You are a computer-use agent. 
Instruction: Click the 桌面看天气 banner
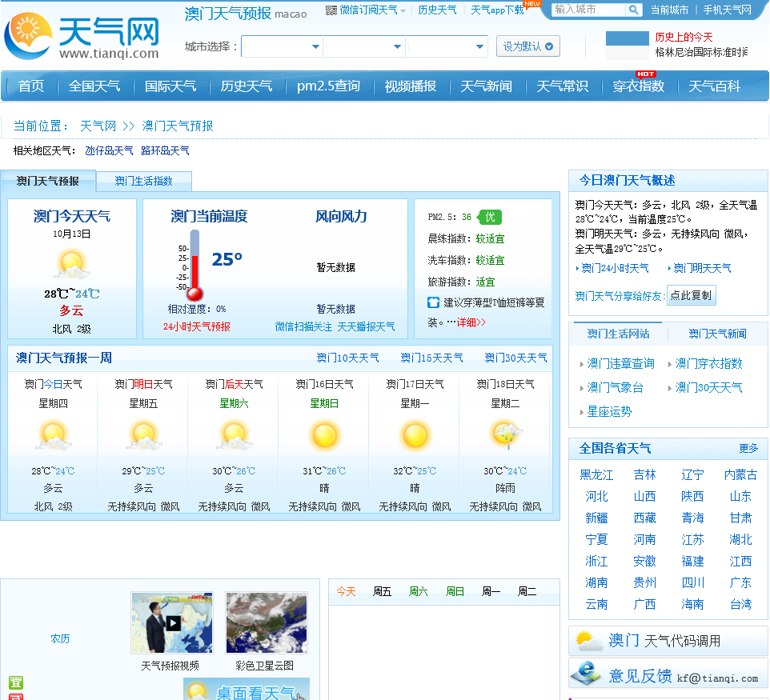tap(247, 690)
